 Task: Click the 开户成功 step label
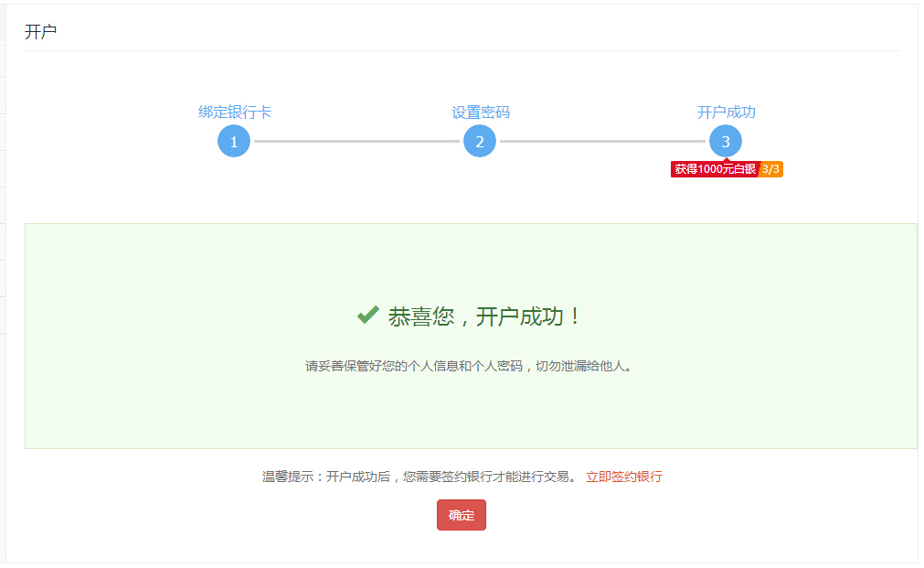click(x=726, y=111)
